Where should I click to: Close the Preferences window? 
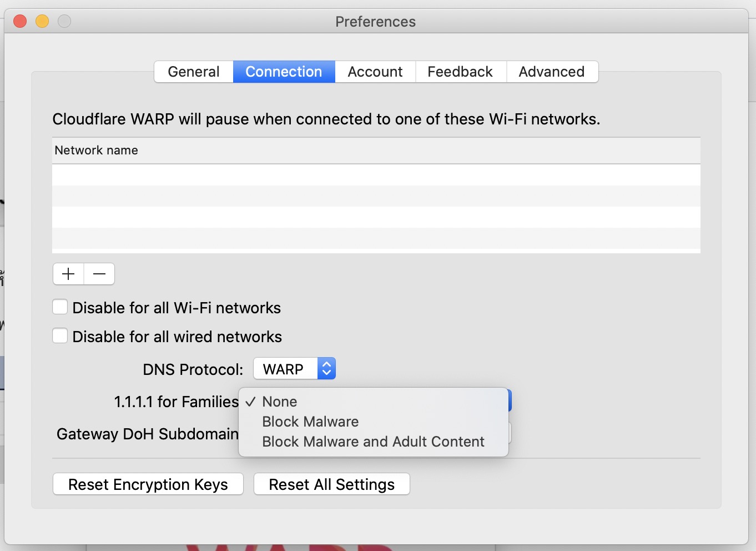point(20,21)
